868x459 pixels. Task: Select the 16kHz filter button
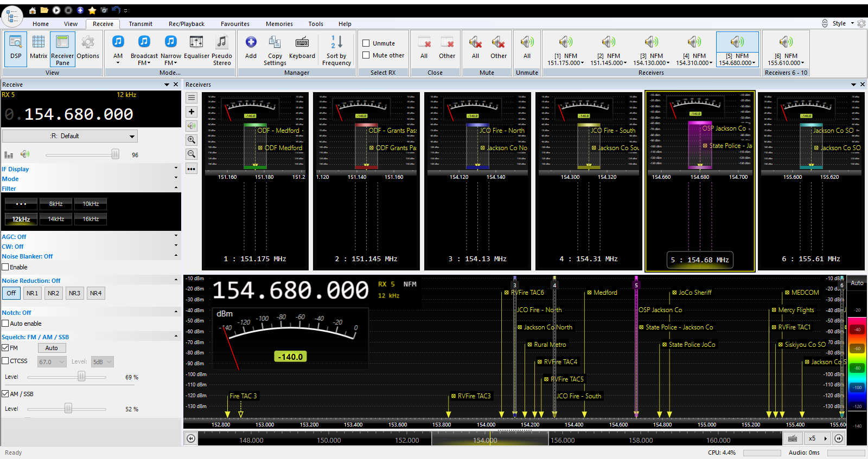91,219
